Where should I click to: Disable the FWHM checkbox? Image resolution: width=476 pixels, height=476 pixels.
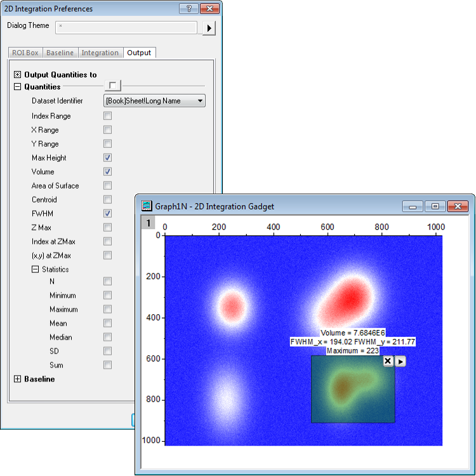(x=108, y=214)
